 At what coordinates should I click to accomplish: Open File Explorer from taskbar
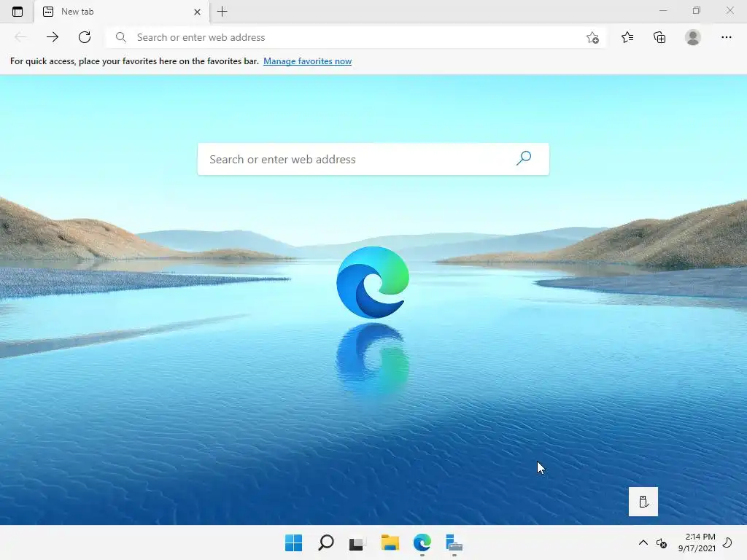click(390, 542)
